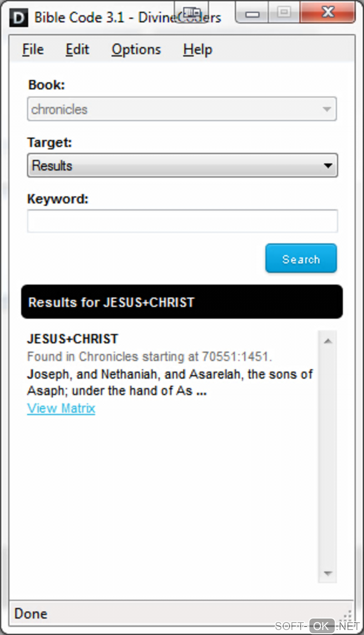The image size is (364, 635).
Task: Click the scrollbar down arrow in results
Action: [328, 573]
